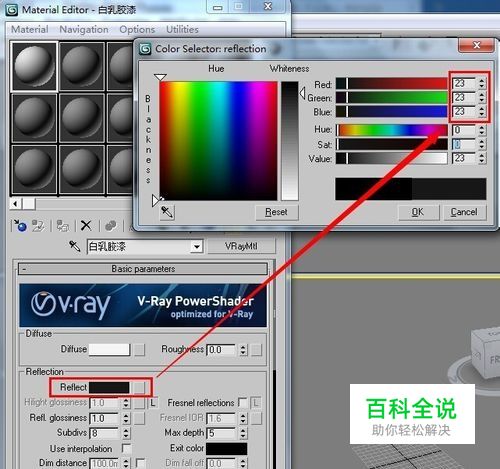Click eyedropper in Color Selector dialog
Viewport: 500px width, 469px height.
pyautogui.click(x=167, y=212)
